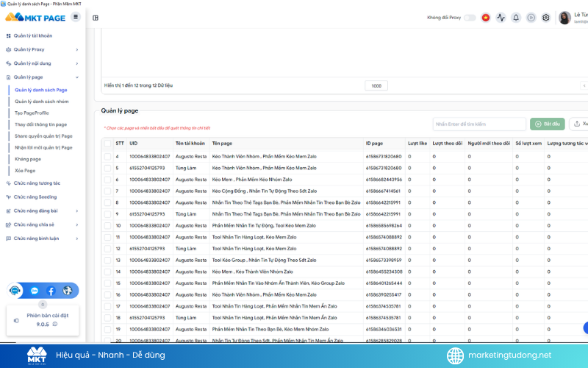Open Nhận lời mời quản trị Page submenu
588x368 pixels.
43,148
